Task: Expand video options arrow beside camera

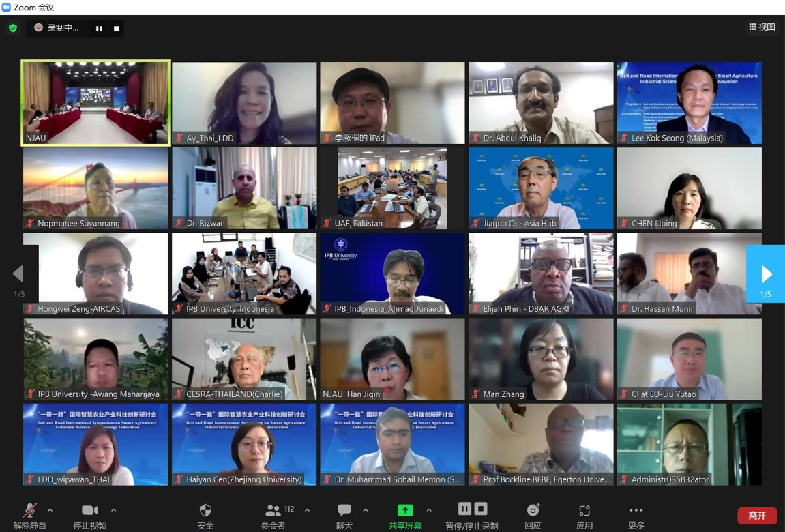Action: (x=113, y=510)
